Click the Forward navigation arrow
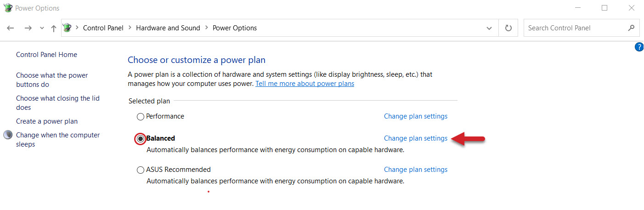The image size is (644, 210). click(28, 28)
